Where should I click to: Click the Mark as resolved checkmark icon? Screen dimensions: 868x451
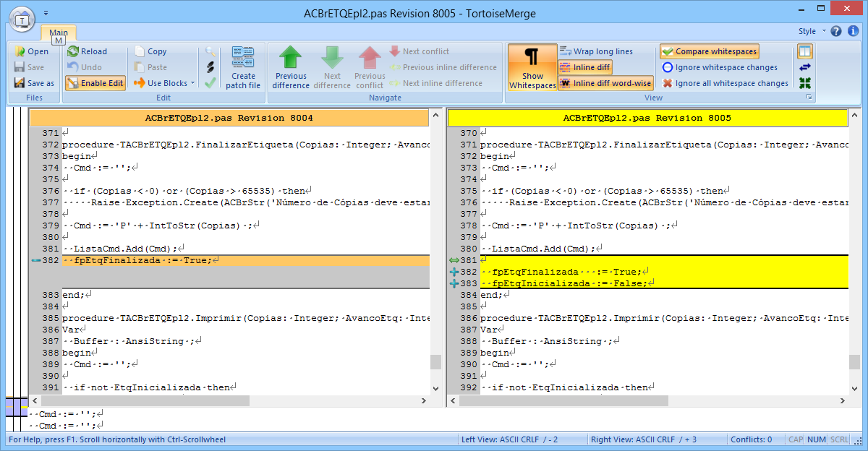click(210, 83)
